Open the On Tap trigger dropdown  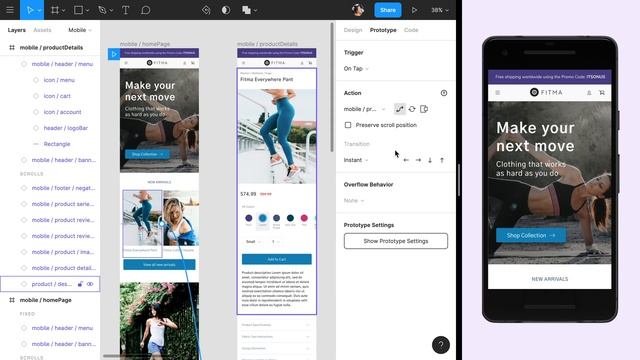(356, 69)
